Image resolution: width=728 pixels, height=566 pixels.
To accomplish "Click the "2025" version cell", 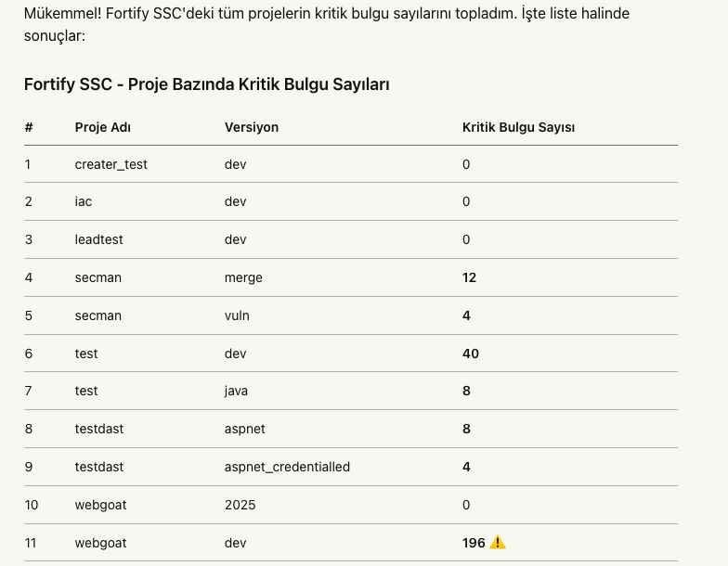I will point(240,505).
